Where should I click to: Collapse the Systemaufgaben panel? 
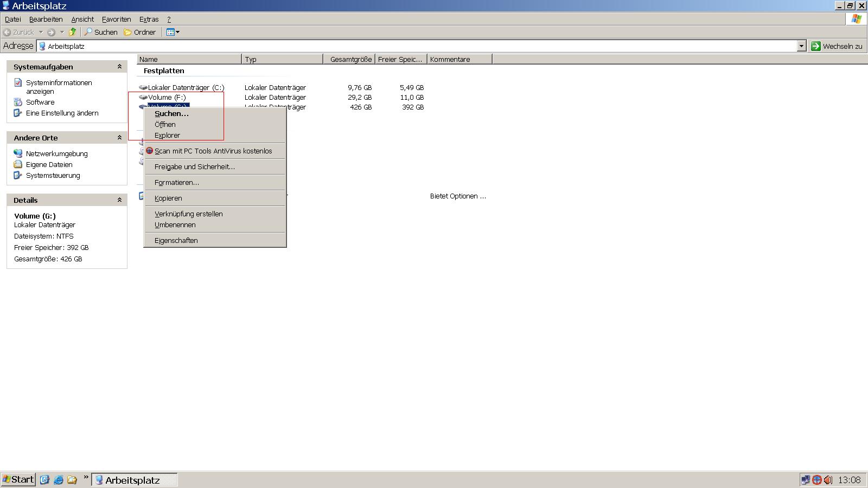click(x=119, y=67)
